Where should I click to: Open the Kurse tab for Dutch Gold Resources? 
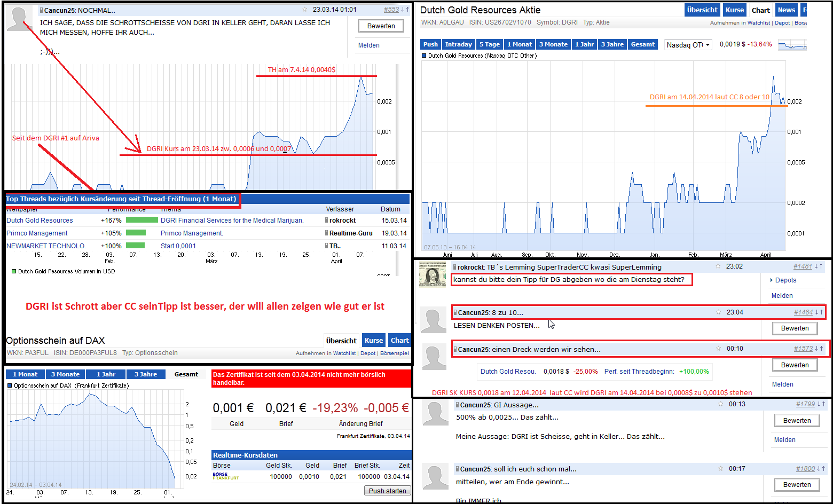pos(735,10)
